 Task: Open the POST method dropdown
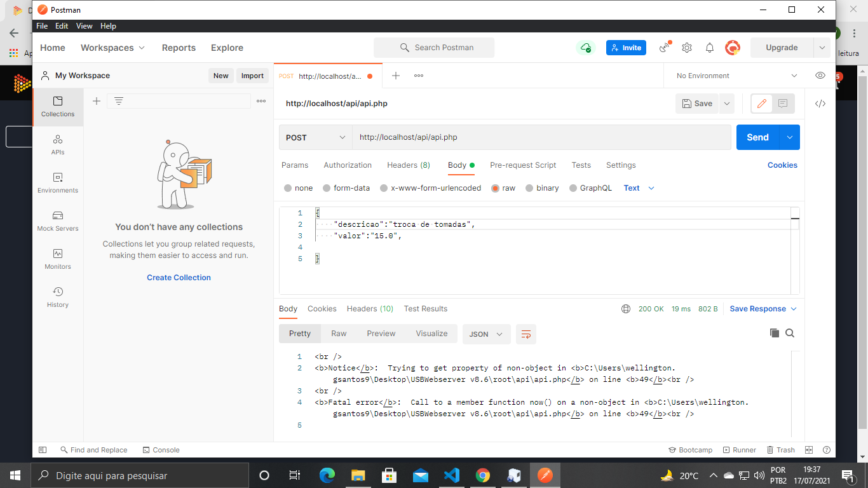[x=316, y=137]
